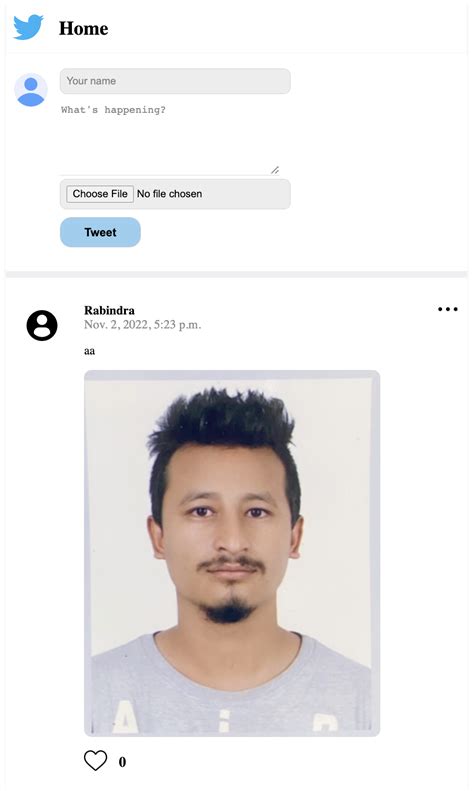Open the portrait photo in the tweet
474x791 pixels.
tap(232, 553)
